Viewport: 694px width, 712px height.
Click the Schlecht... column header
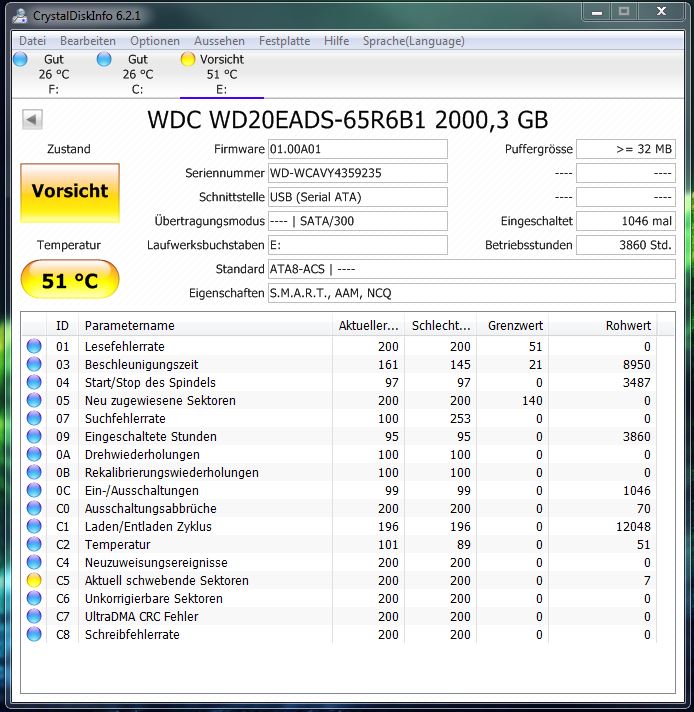click(441, 326)
